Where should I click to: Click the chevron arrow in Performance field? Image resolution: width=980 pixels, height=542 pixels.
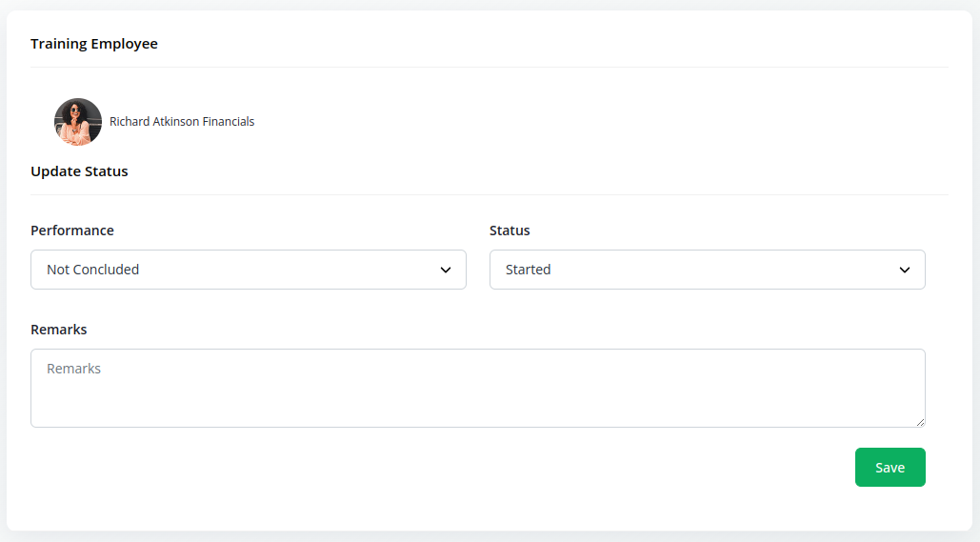click(x=446, y=271)
